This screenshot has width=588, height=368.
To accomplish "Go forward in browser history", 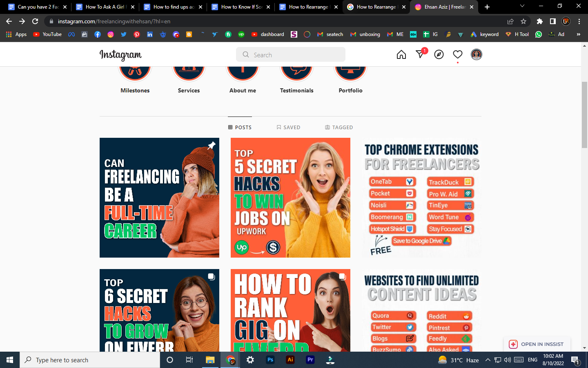I will click(x=22, y=21).
